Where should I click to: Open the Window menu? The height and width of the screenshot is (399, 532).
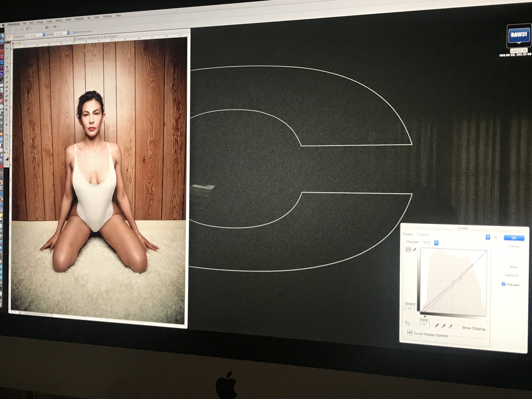(107, 17)
